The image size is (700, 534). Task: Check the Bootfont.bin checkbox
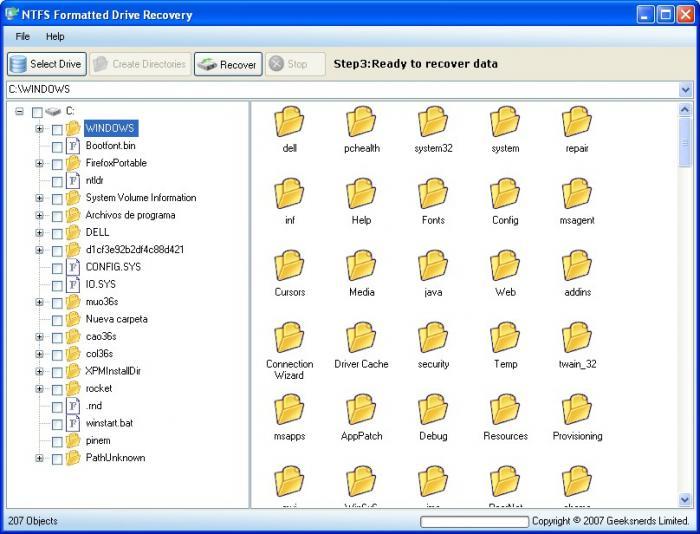click(x=57, y=147)
